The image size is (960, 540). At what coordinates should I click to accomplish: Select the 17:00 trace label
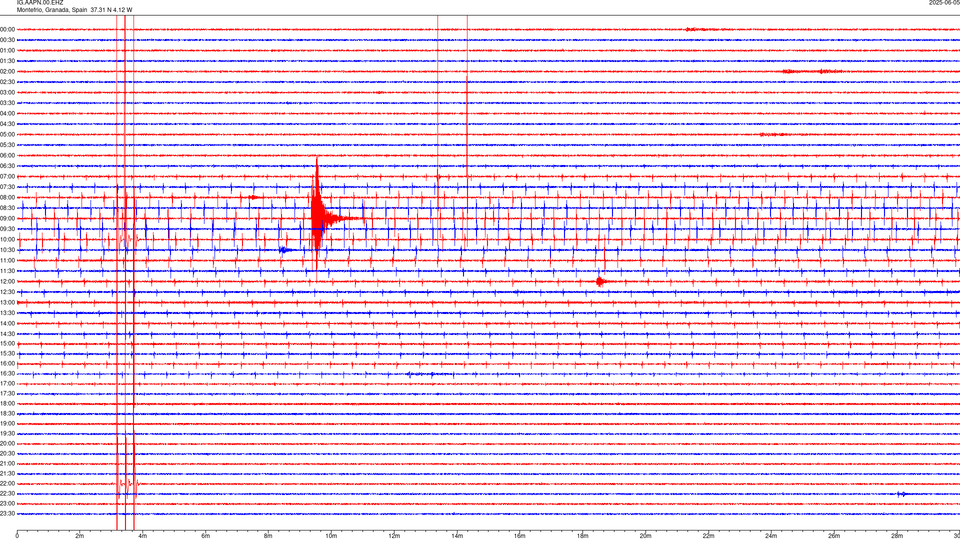pyautogui.click(x=7, y=384)
